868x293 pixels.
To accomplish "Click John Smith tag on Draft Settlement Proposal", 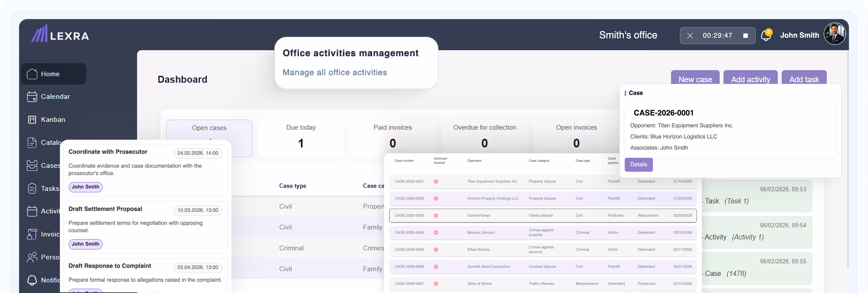I will click(85, 244).
